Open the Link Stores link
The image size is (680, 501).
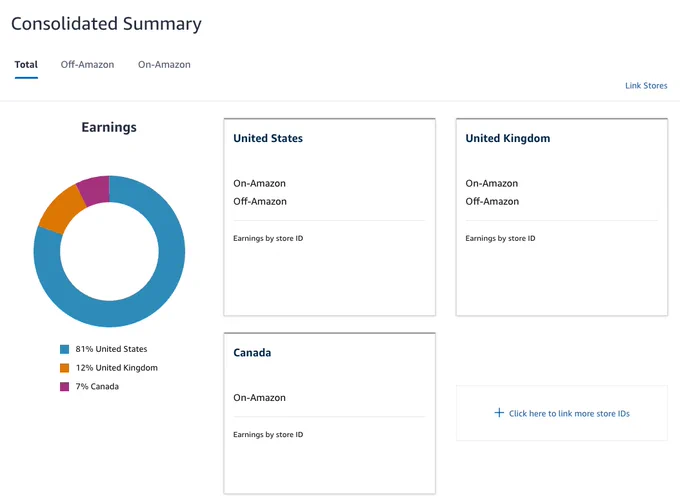pyautogui.click(x=646, y=85)
